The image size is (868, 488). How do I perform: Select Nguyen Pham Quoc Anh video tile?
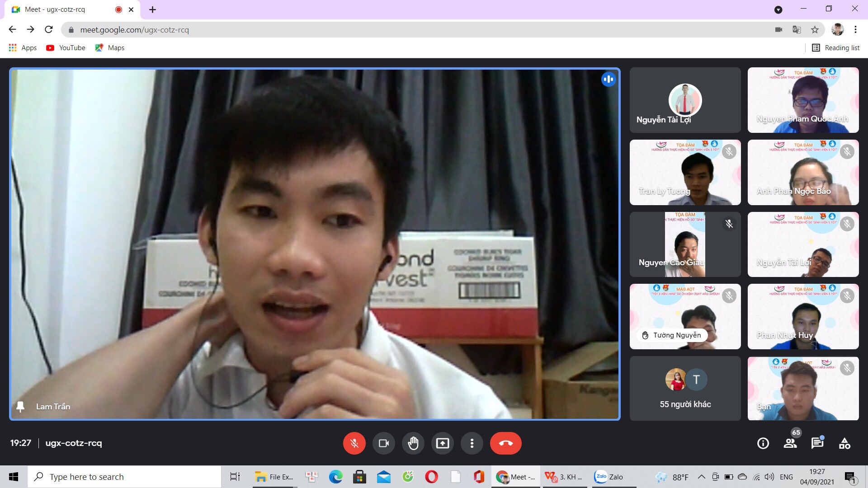pos(803,100)
